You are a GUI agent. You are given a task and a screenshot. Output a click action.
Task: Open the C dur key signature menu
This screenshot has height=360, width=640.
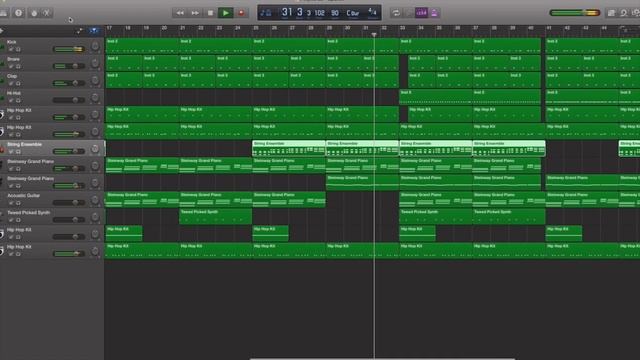[353, 13]
